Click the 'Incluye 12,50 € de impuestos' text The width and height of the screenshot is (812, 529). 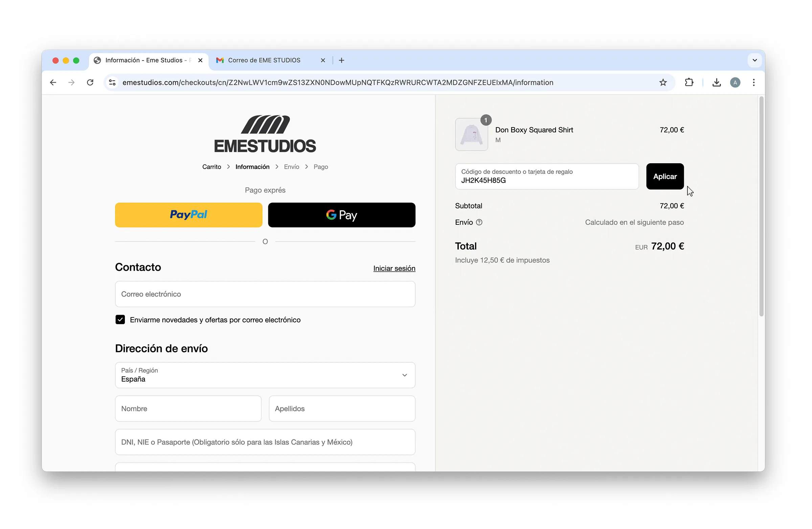502,260
